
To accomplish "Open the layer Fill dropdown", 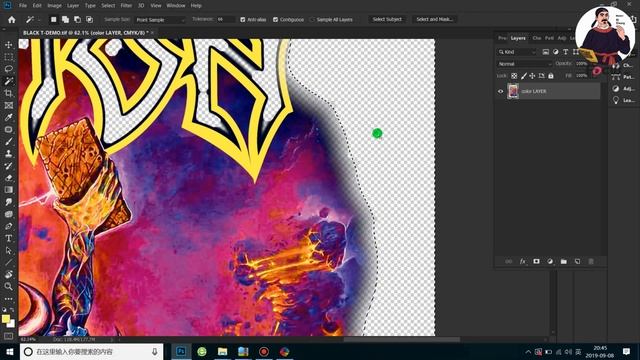I will (581, 76).
